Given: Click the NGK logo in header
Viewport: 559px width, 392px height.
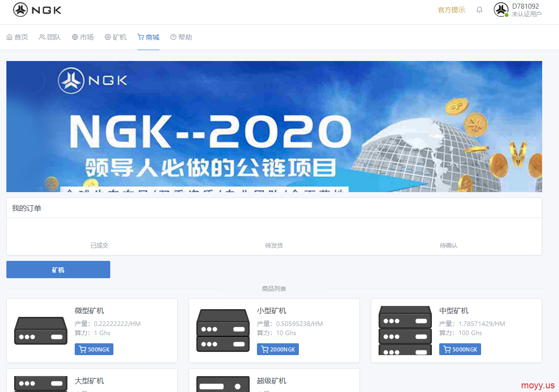Looking at the screenshot, I should pyautogui.click(x=37, y=10).
